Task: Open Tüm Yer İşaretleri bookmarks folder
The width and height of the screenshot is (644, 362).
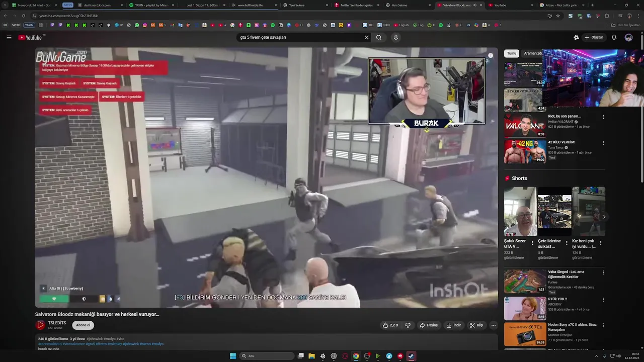Action: point(626,25)
